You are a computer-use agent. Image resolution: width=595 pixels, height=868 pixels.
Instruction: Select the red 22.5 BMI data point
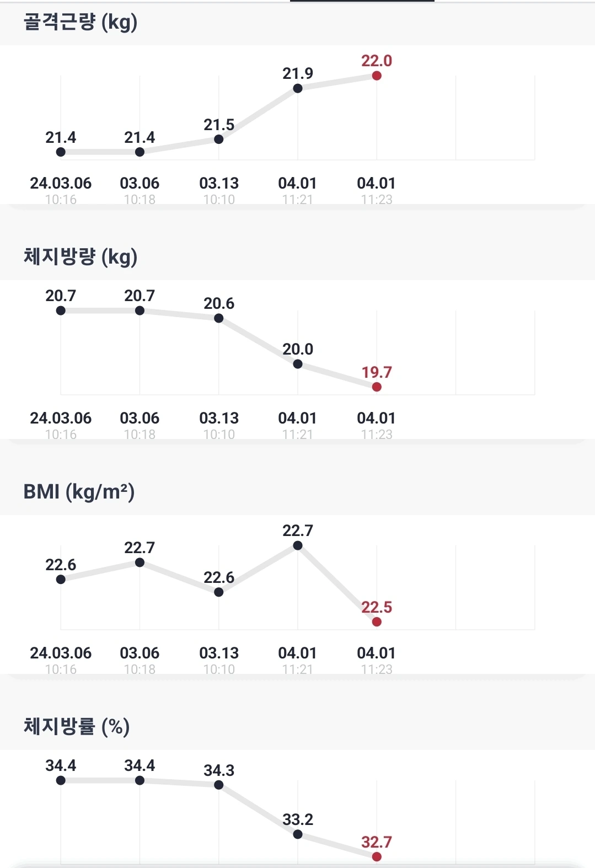377,621
